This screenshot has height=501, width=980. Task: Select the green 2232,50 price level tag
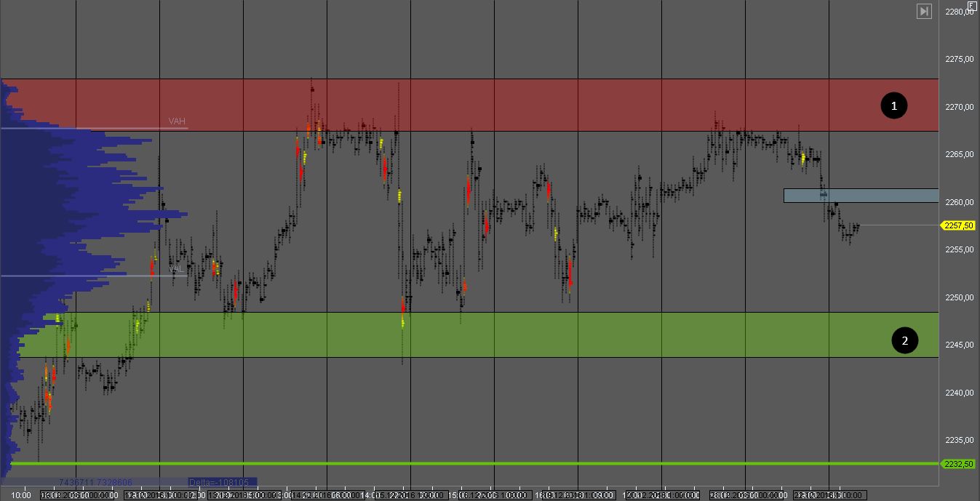click(958, 464)
